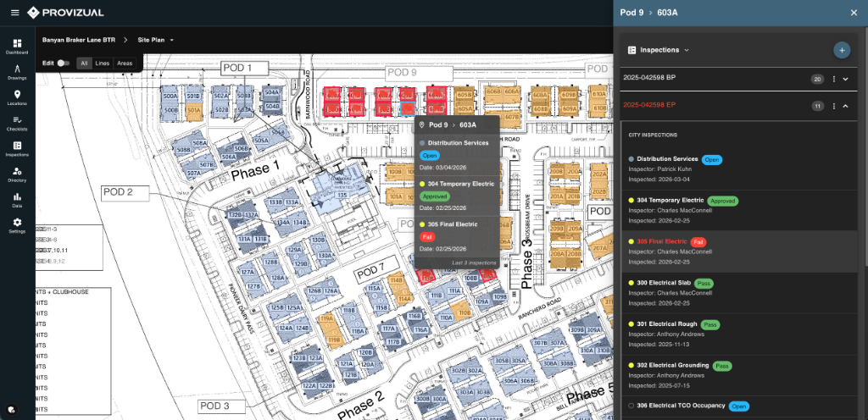Collapse the 2025-042598 EP permit
Viewport: 868px width, 420px height.
pos(845,106)
